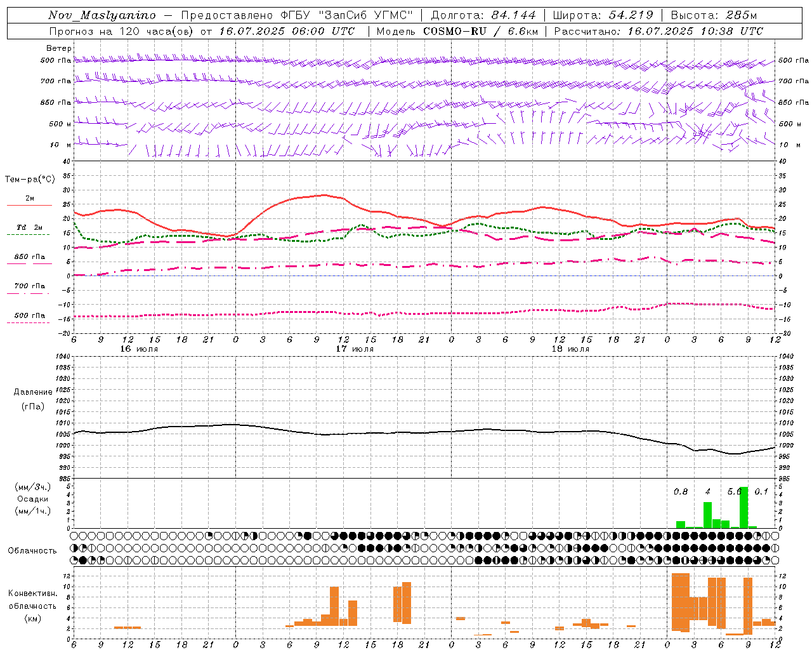This screenshot has height=650, width=812.
Task: Click the precipitation value 0.1
Action: coord(761,491)
